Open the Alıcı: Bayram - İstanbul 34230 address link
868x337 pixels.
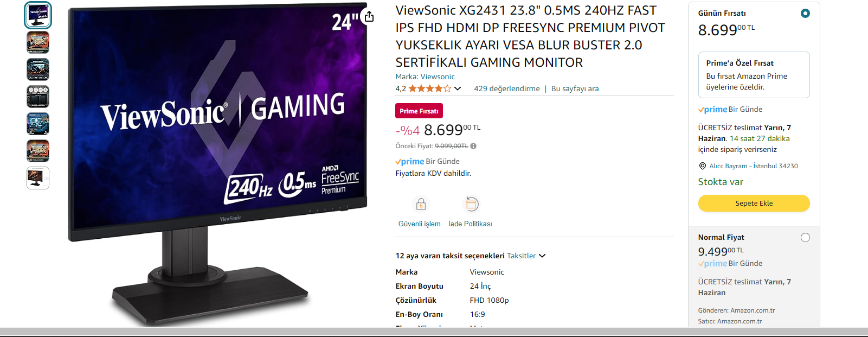pyautogui.click(x=753, y=166)
